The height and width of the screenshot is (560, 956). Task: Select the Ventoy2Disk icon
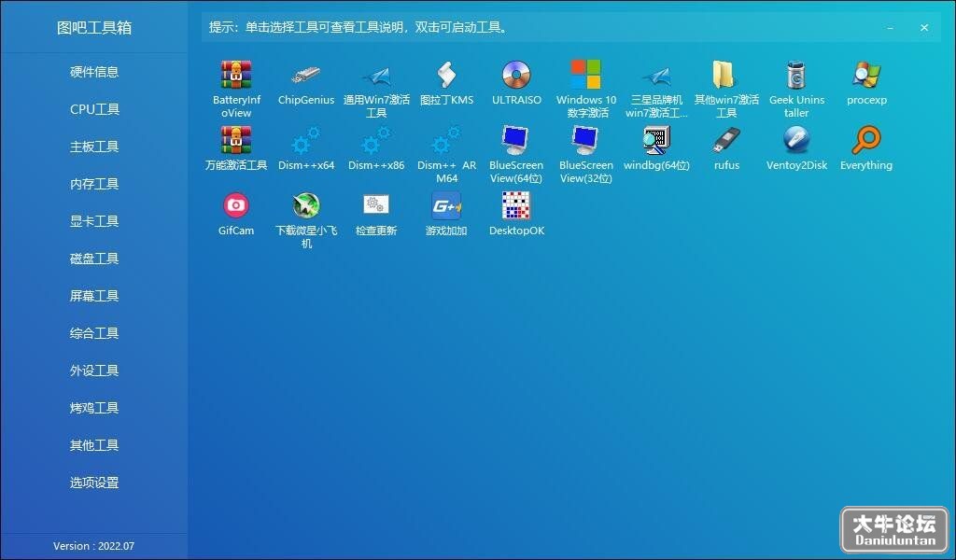click(796, 140)
